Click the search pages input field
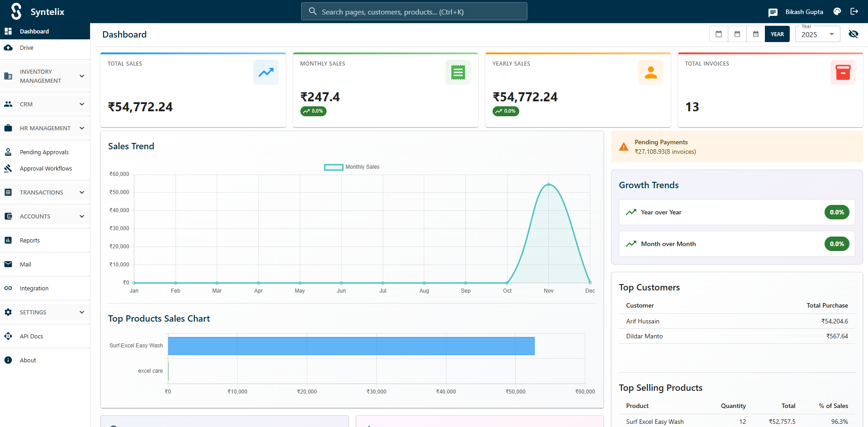The width and height of the screenshot is (868, 427). pyautogui.click(x=414, y=11)
